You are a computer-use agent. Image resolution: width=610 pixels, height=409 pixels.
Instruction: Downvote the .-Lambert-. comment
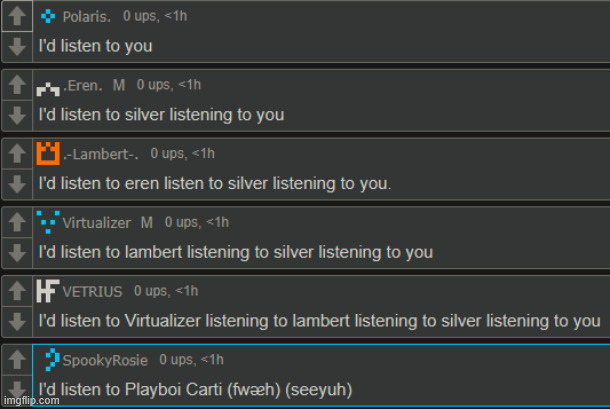pos(15,183)
